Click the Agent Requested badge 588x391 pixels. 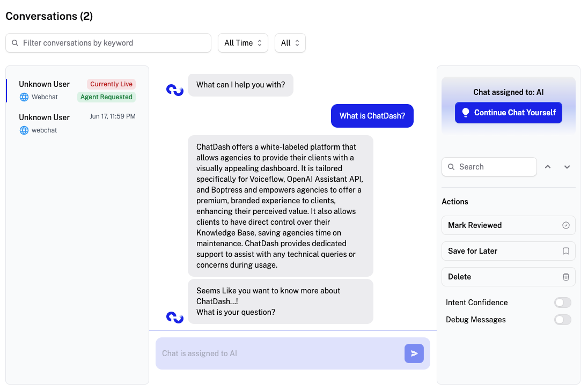pos(107,97)
